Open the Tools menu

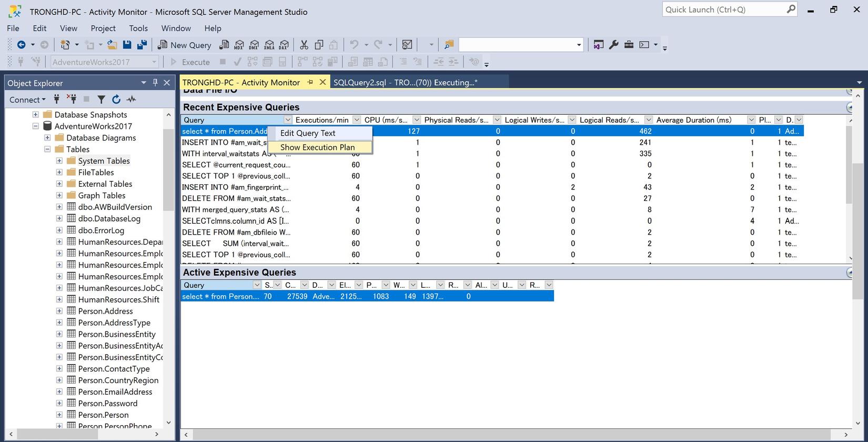point(138,28)
